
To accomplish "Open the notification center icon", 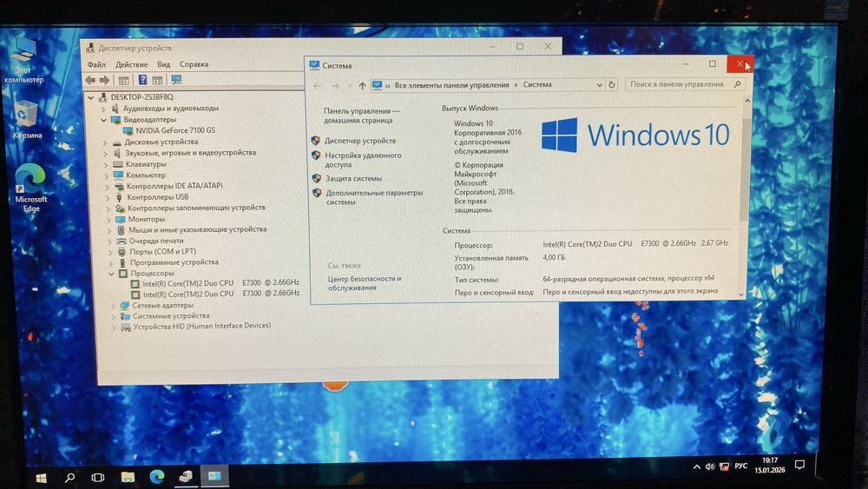I will [x=800, y=464].
